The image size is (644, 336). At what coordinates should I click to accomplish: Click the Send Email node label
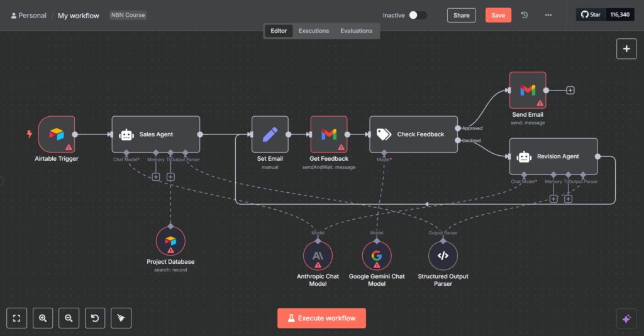528,114
